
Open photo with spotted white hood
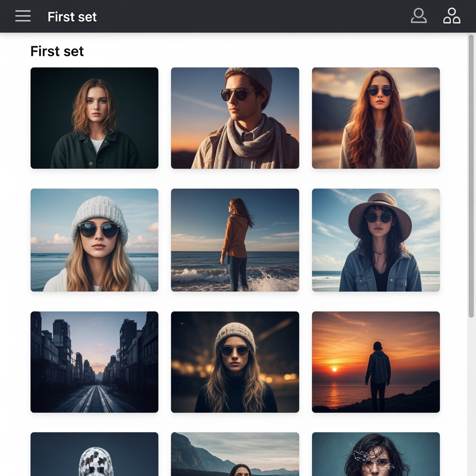(x=94, y=454)
